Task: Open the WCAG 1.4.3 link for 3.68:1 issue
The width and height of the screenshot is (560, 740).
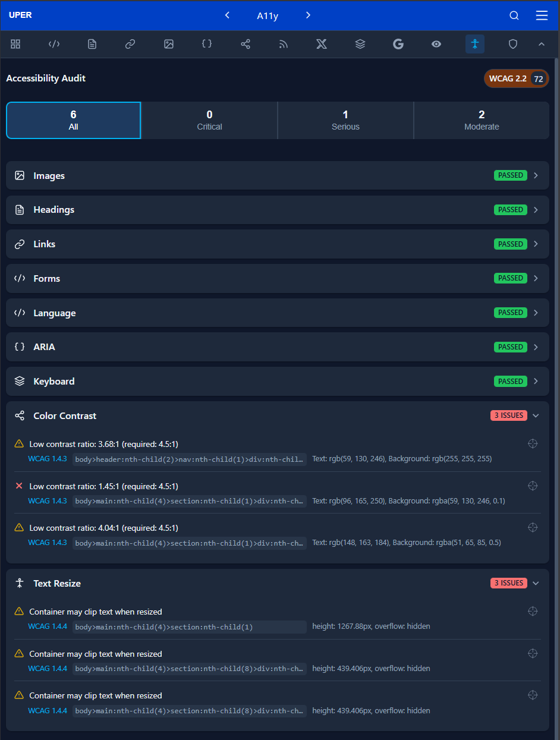Action: click(x=47, y=458)
